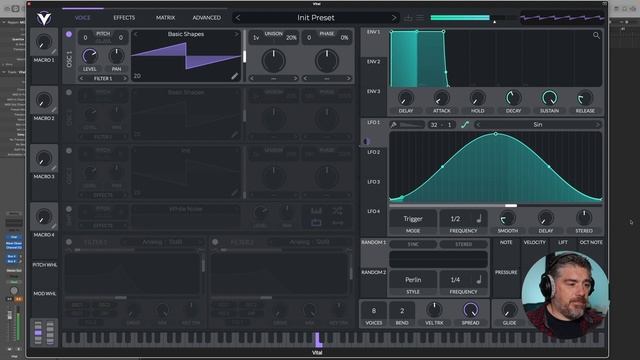Click the VEL TRK knob
The width and height of the screenshot is (640, 360).
click(434, 310)
